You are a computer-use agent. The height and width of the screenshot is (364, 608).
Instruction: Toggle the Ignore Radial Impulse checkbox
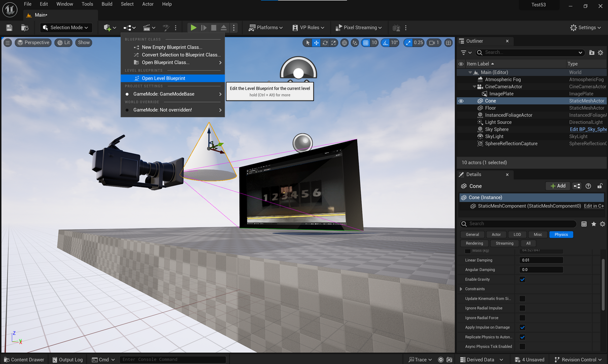pos(522,308)
